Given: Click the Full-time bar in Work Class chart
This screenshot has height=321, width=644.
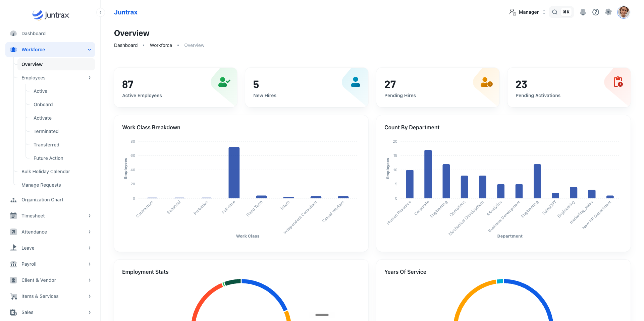Looking at the screenshot, I should 234,173.
